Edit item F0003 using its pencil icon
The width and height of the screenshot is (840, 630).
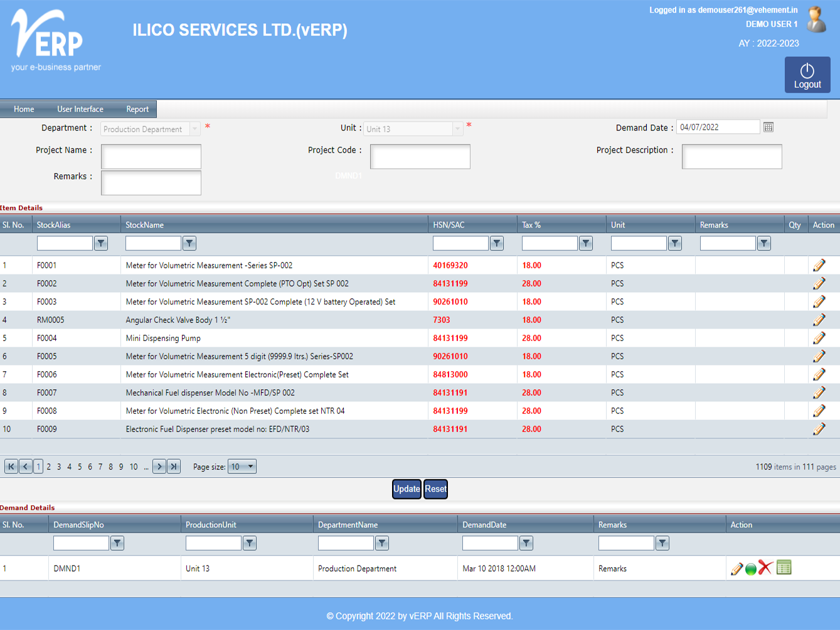pos(819,302)
